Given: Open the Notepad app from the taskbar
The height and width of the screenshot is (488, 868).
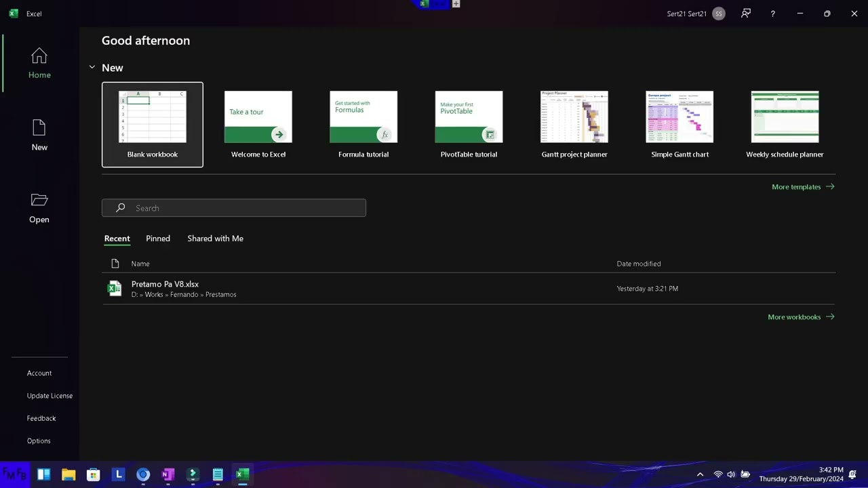Looking at the screenshot, I should click(218, 474).
